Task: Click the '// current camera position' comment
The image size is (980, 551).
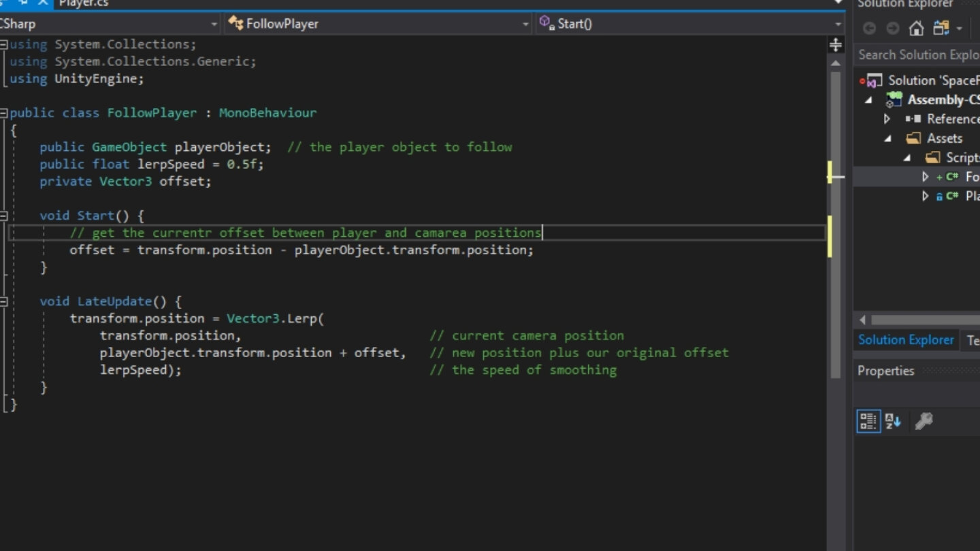Action: (x=527, y=335)
